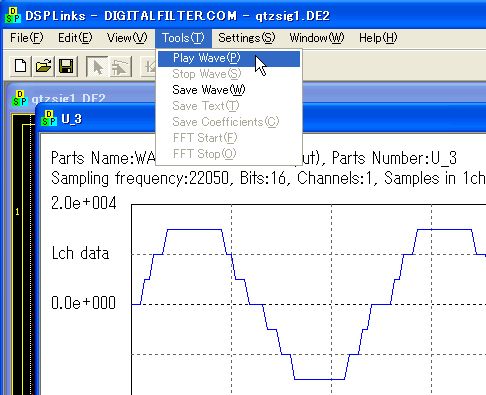The width and height of the screenshot is (486, 395).
Task: Open the Edit(E) menu
Action: (75, 38)
